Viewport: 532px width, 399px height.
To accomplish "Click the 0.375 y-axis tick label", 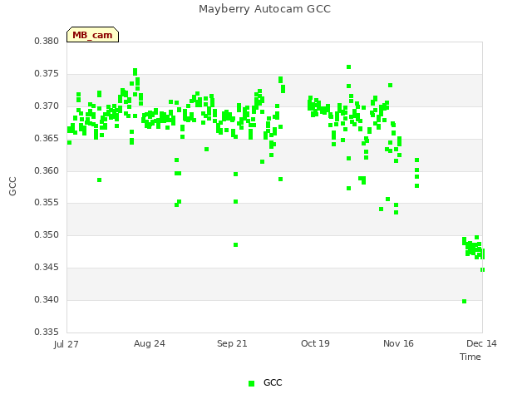I will coord(47,74).
